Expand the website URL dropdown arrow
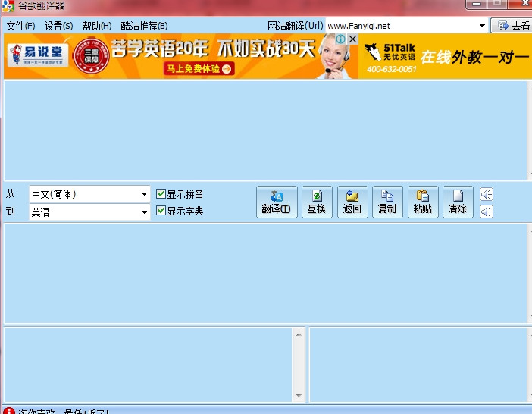532x414 pixels. (482, 26)
